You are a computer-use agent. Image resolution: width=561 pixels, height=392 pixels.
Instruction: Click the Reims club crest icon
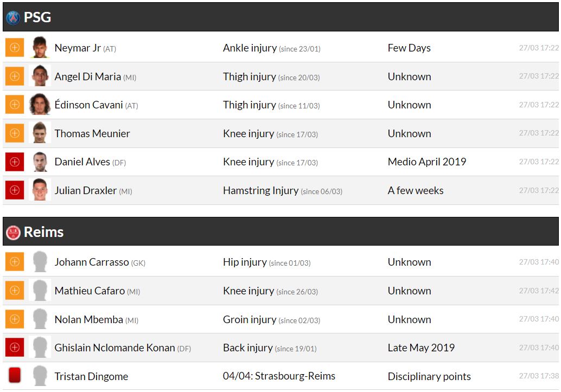click(x=13, y=232)
